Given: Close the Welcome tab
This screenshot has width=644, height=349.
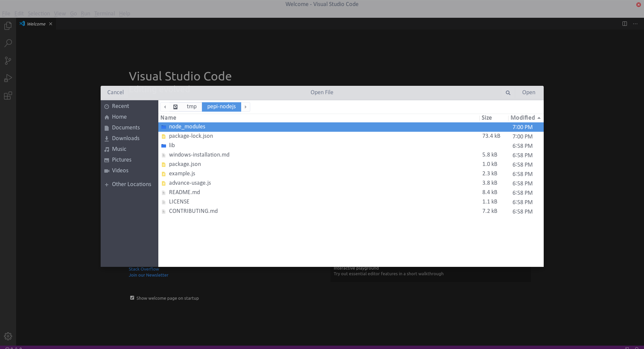Looking at the screenshot, I should tap(51, 24).
